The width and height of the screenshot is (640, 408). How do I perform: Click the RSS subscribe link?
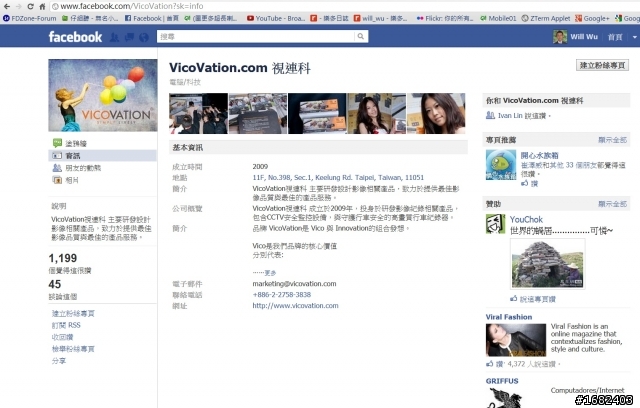(x=66, y=325)
